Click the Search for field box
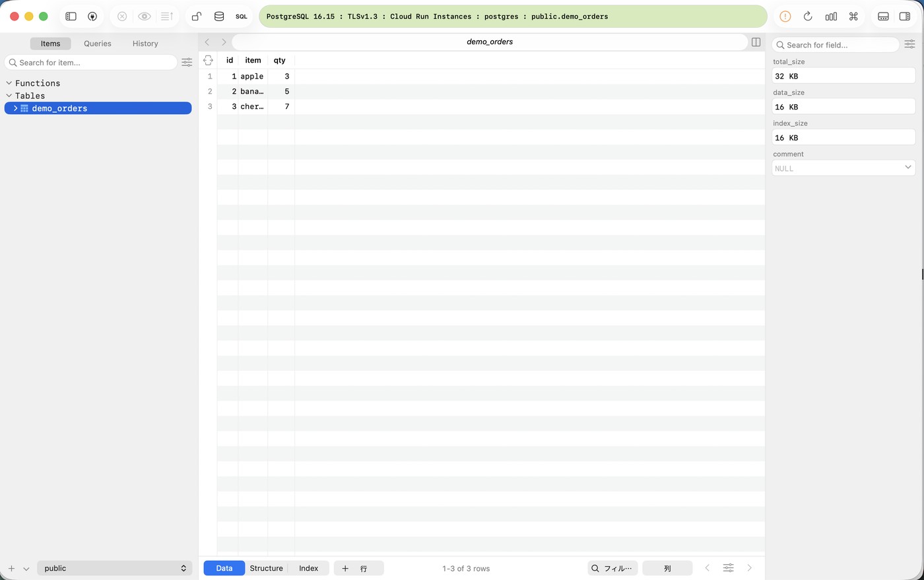Image resolution: width=924 pixels, height=580 pixels. (x=836, y=45)
